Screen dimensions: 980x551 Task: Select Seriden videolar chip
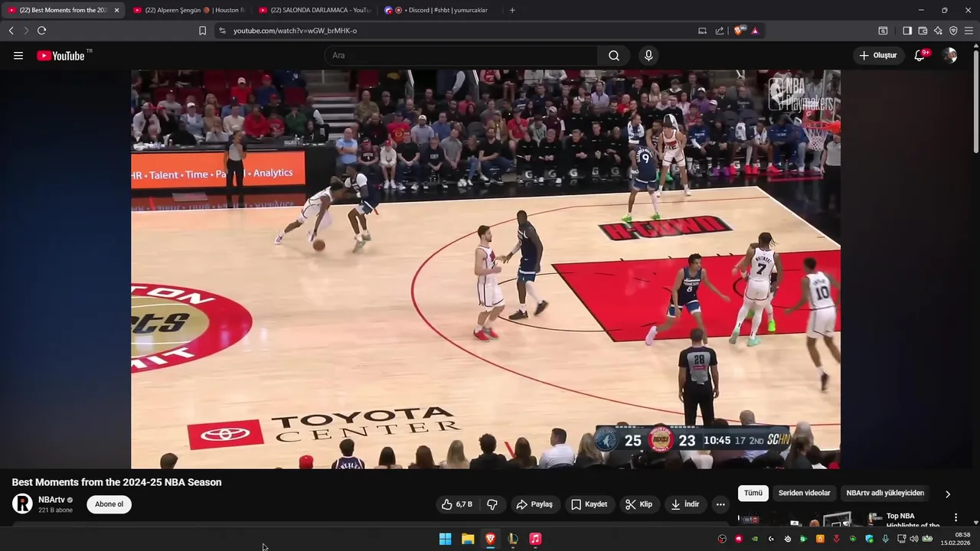[x=804, y=493]
